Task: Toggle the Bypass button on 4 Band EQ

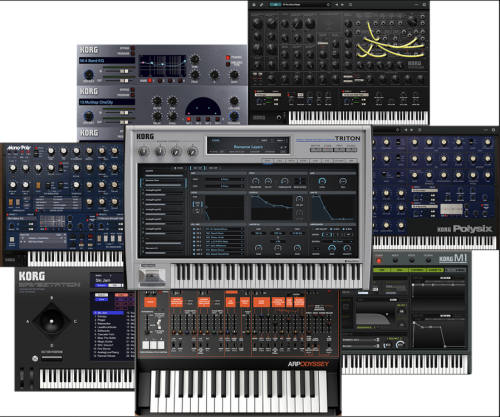Action: 133,49
